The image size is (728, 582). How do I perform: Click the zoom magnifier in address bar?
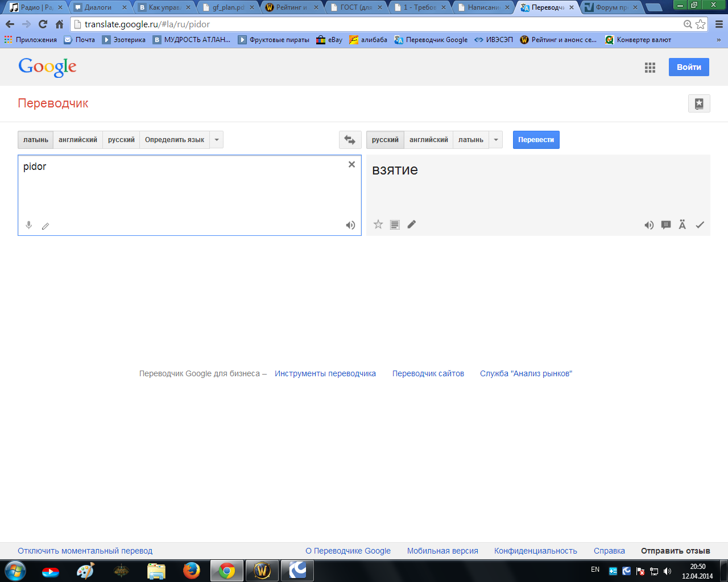(688, 24)
